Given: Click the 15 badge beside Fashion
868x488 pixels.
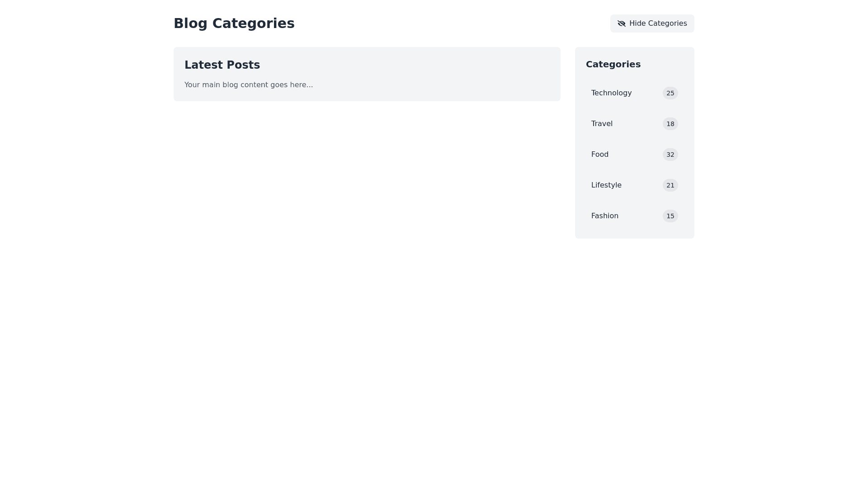Looking at the screenshot, I should click(x=670, y=216).
